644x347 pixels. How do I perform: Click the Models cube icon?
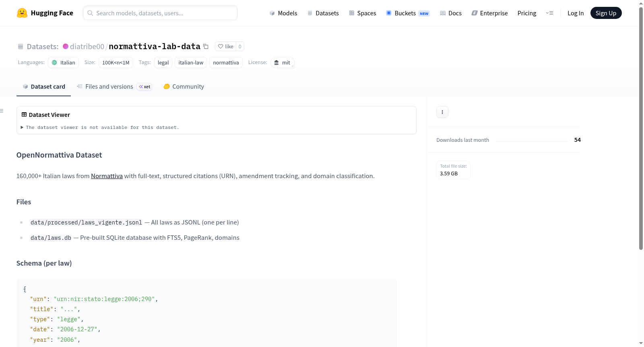[x=272, y=13]
